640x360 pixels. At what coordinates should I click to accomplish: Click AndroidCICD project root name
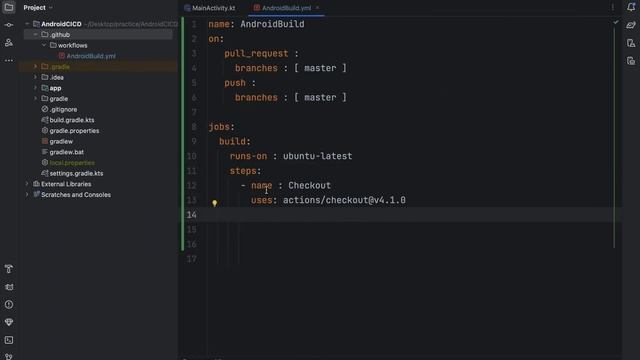(x=61, y=24)
